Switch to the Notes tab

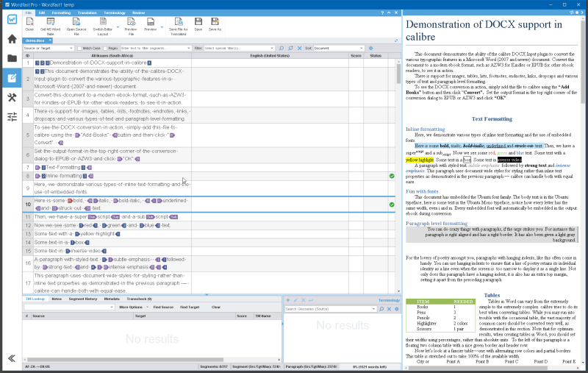57,299
